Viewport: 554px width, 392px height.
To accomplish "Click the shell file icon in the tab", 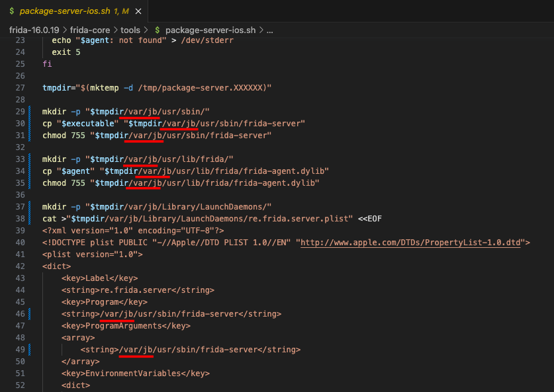I will 12,11.
